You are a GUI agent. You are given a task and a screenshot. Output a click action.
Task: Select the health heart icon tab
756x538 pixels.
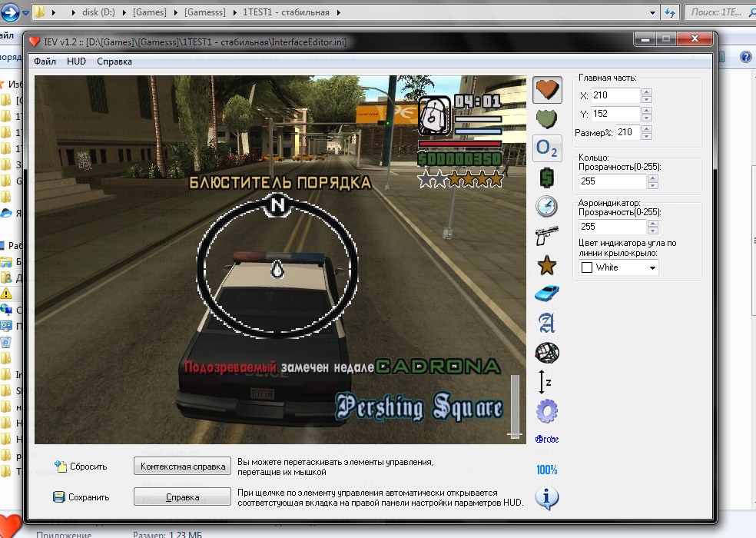547,90
